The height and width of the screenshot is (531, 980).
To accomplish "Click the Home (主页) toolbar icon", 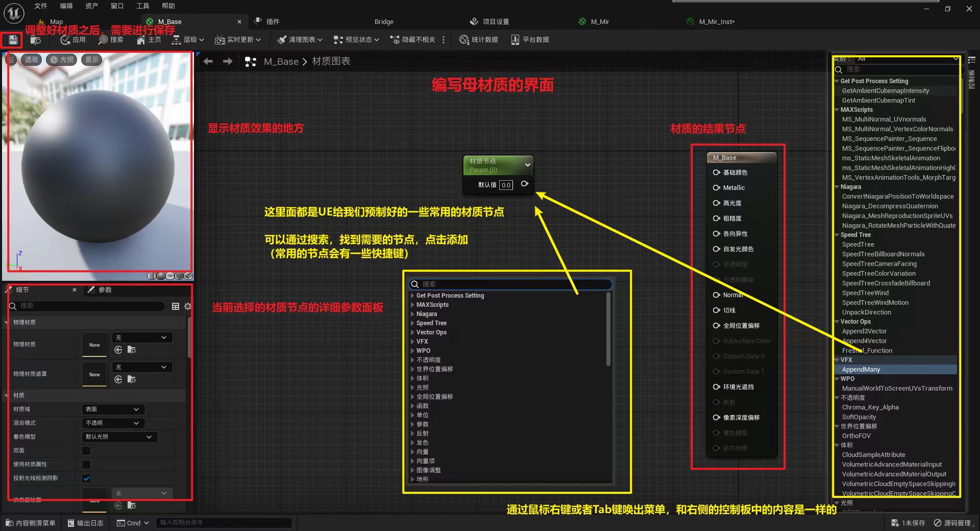I will point(148,40).
